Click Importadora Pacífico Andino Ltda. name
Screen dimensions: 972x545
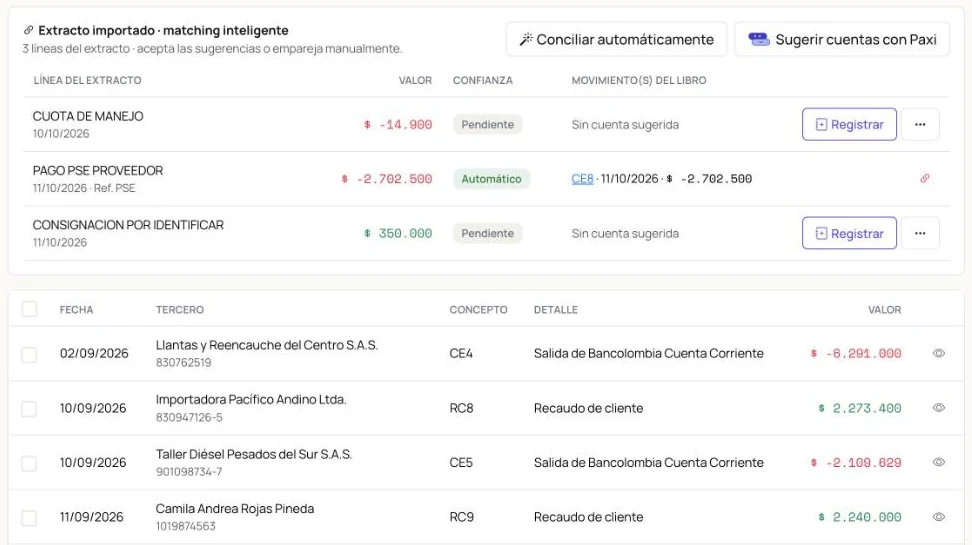click(x=251, y=399)
